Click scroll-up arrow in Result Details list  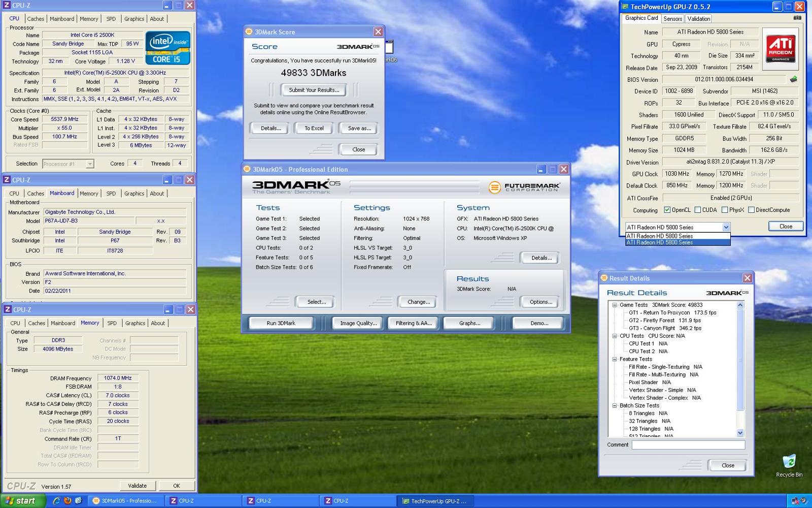point(740,305)
